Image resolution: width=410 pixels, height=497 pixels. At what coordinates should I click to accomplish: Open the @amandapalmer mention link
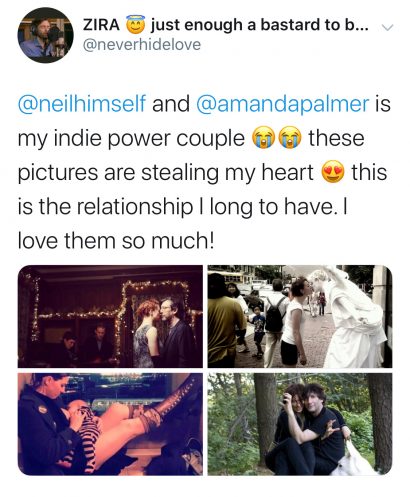click(283, 104)
